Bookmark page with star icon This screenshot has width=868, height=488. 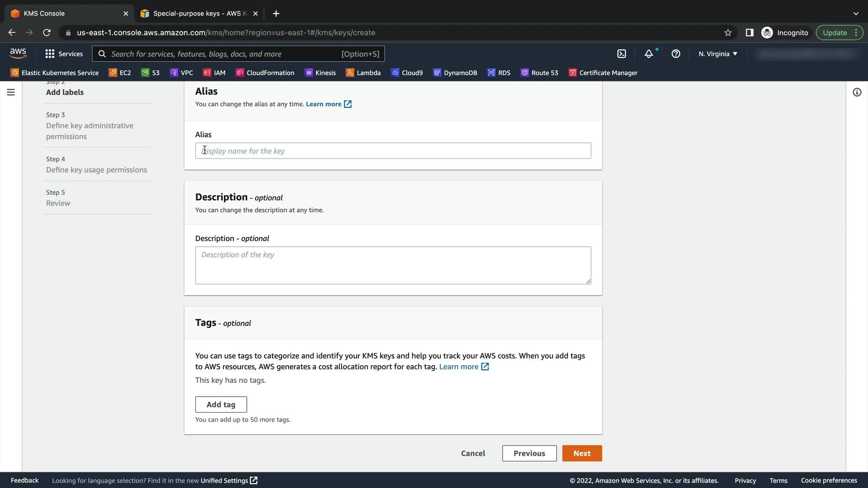(728, 33)
